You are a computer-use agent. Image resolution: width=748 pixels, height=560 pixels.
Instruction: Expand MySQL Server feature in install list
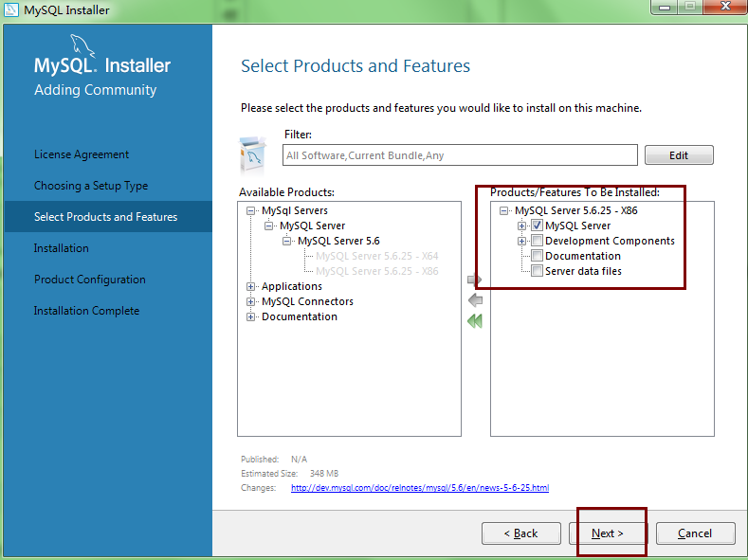[521, 226]
